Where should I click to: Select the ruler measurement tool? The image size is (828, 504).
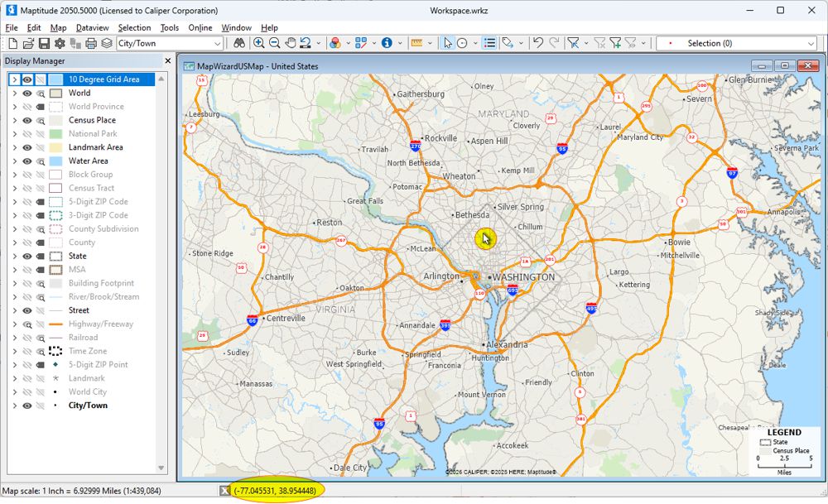[416, 43]
